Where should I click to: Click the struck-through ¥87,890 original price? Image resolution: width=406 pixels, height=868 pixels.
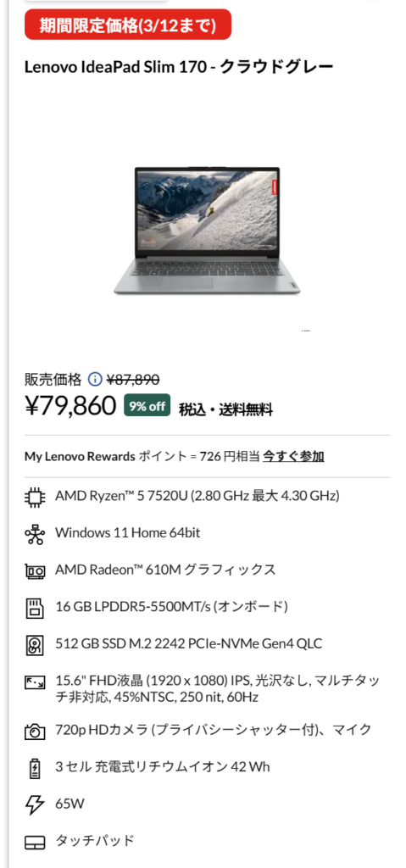coord(133,380)
